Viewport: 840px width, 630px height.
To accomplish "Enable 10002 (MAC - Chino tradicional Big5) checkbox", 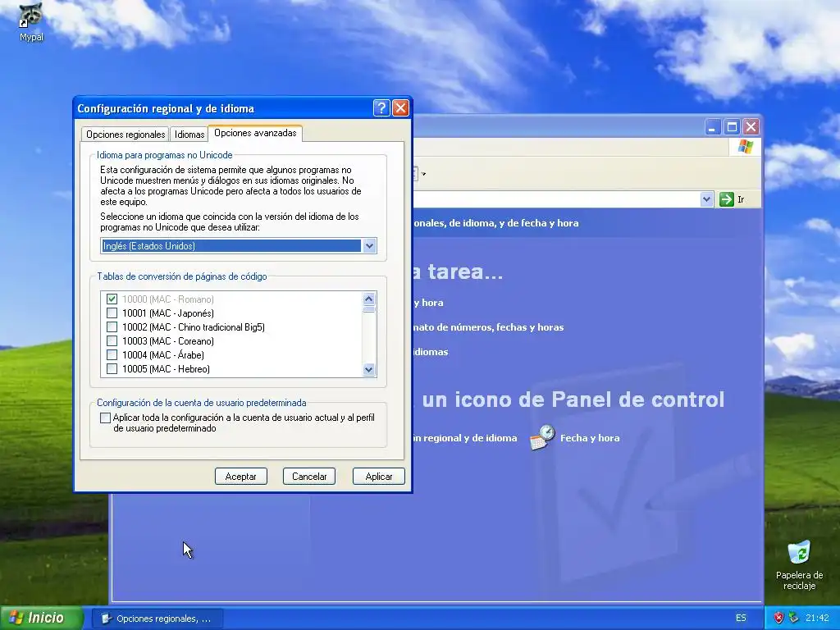I will (x=112, y=326).
